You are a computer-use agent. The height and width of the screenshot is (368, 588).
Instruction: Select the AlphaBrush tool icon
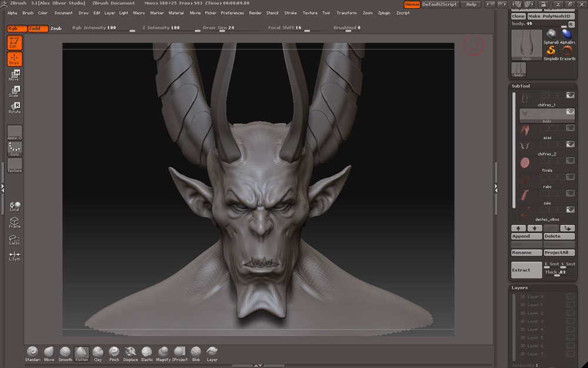[x=567, y=37]
